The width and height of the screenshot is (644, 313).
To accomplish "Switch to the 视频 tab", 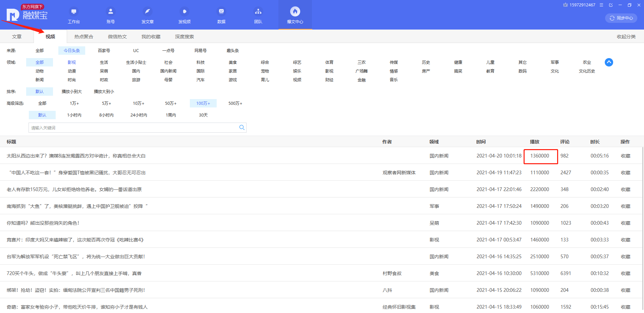I will click(x=50, y=37).
